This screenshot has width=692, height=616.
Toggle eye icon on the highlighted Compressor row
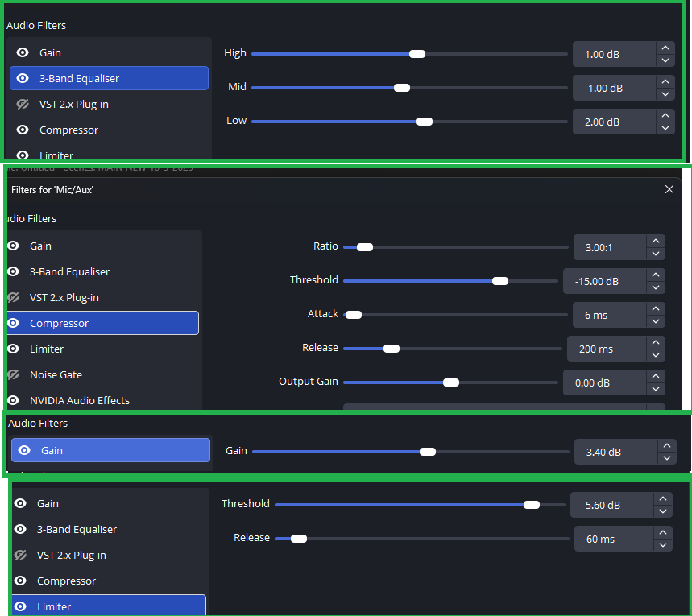point(13,323)
